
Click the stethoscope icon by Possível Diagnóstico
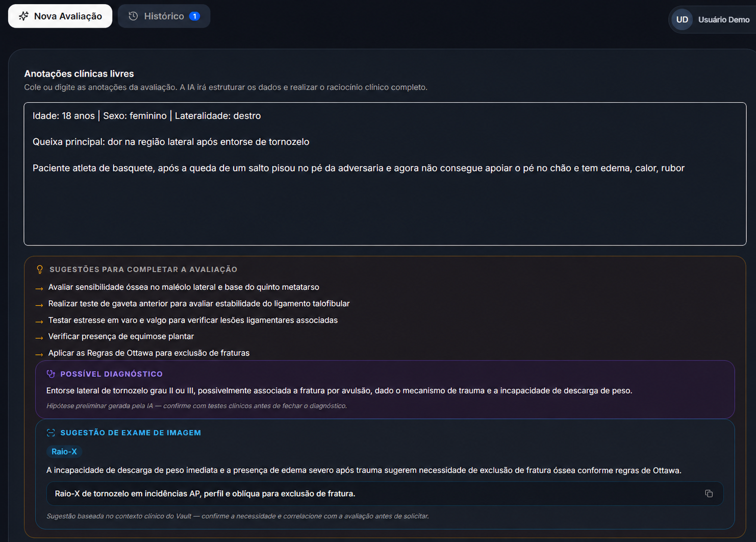coord(51,374)
